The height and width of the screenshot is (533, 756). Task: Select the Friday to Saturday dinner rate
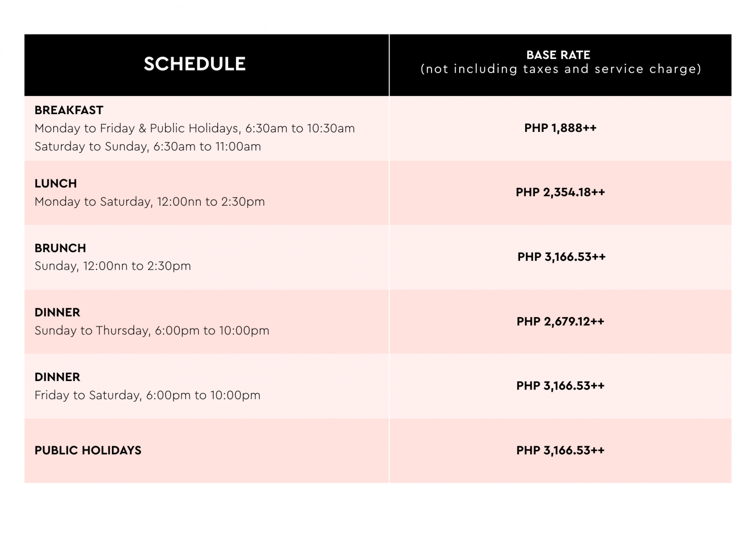560,386
